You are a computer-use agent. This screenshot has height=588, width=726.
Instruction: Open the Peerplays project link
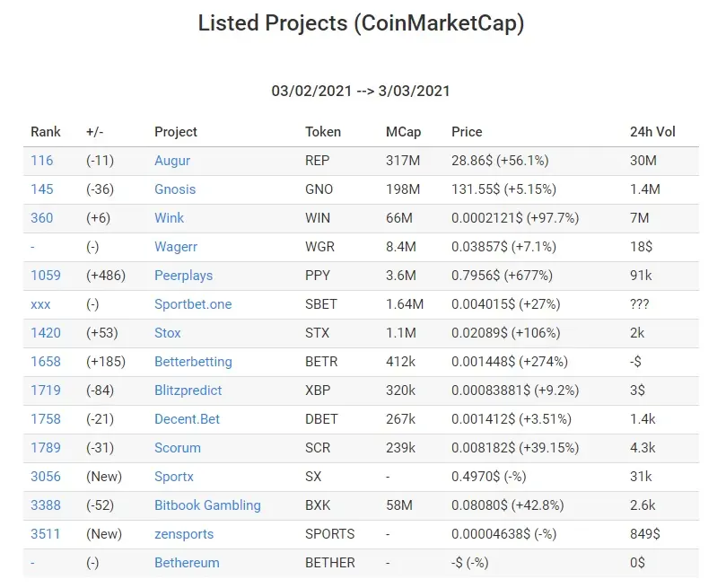point(183,276)
